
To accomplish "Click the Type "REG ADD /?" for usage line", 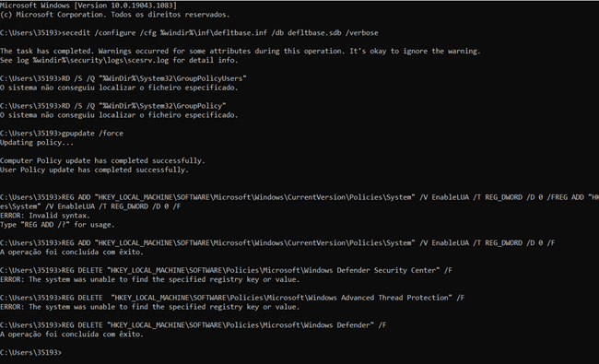I will pyautogui.click(x=57, y=225).
